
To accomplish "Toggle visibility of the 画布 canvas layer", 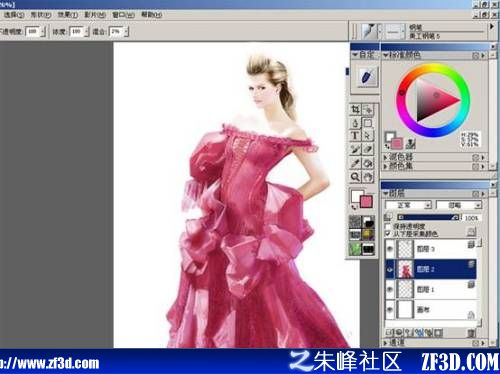I will pyautogui.click(x=390, y=310).
